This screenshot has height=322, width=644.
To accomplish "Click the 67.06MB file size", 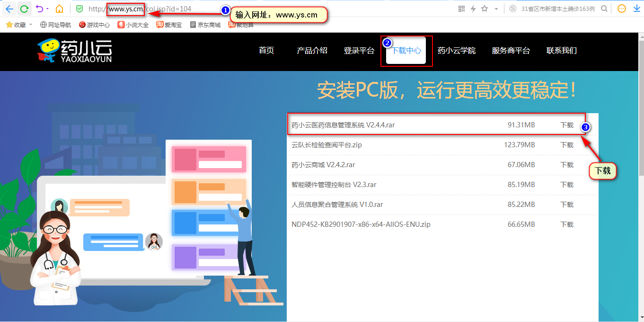I will 521,165.
